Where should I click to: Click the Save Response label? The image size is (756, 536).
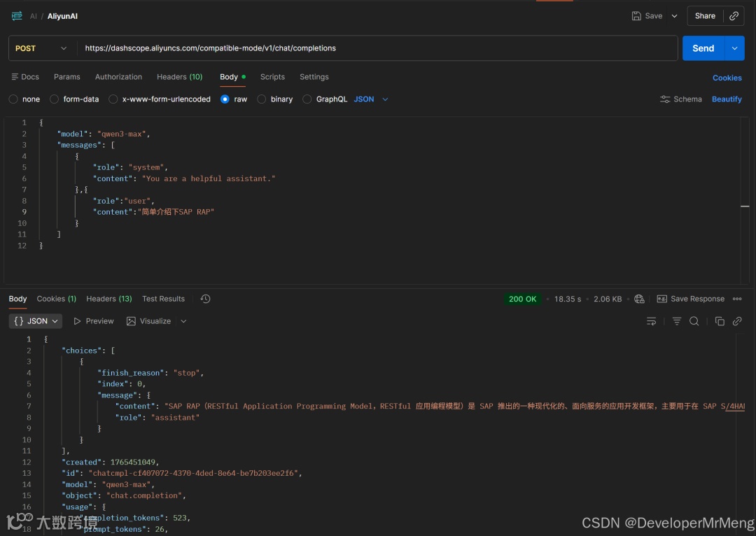click(x=697, y=299)
